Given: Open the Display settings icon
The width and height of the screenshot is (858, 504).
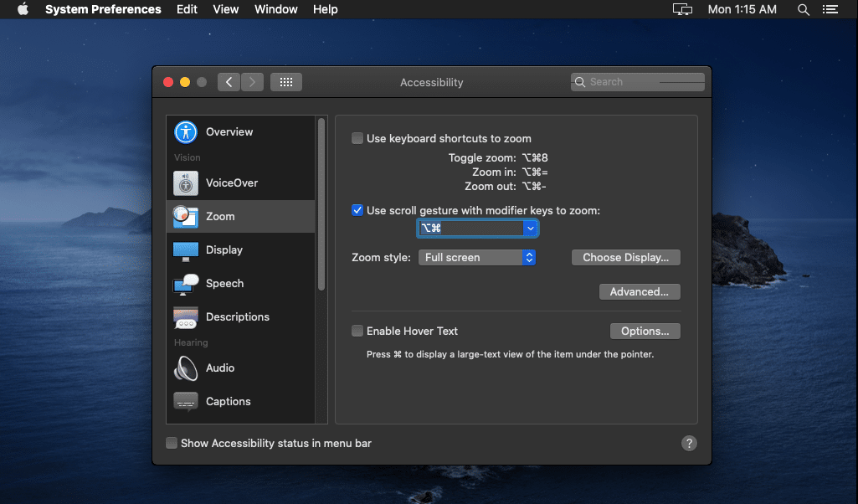Looking at the screenshot, I should click(185, 250).
